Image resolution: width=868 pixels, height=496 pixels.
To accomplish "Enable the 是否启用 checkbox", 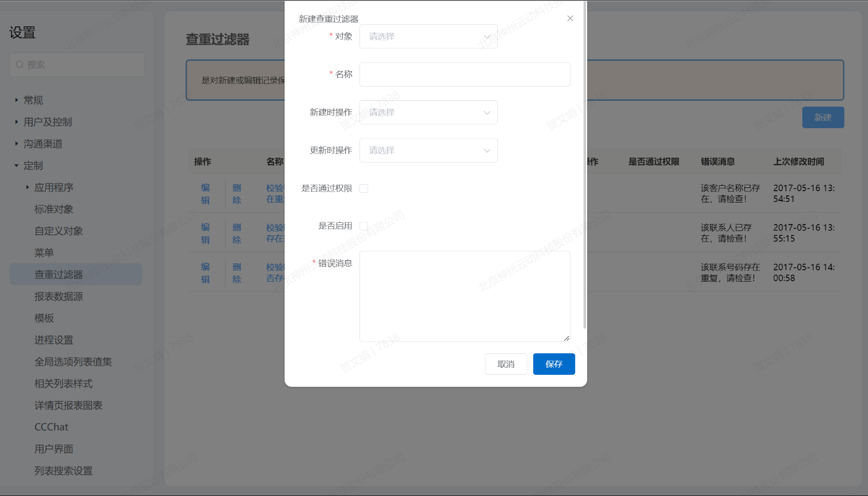I will click(x=364, y=226).
